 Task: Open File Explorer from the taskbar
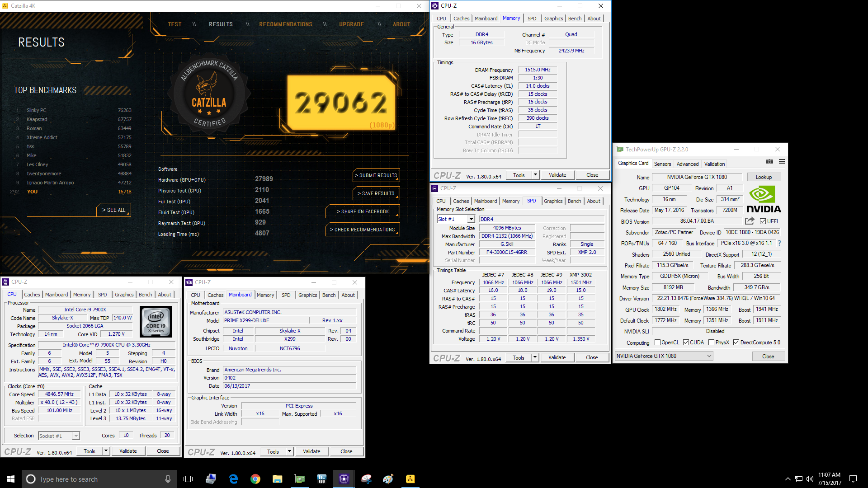(x=278, y=479)
